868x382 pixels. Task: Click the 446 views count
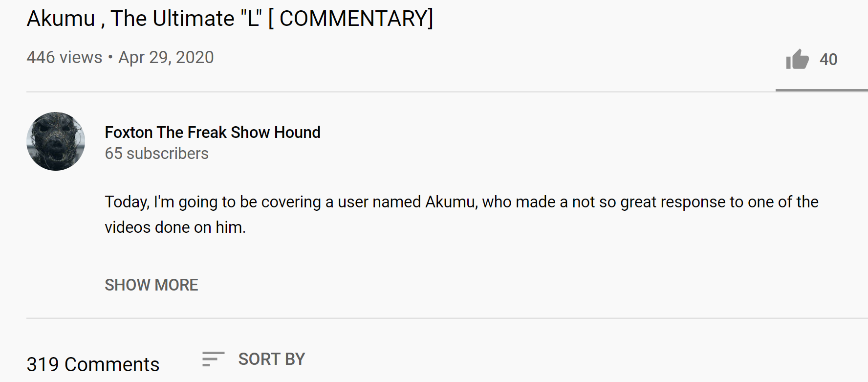(x=65, y=57)
